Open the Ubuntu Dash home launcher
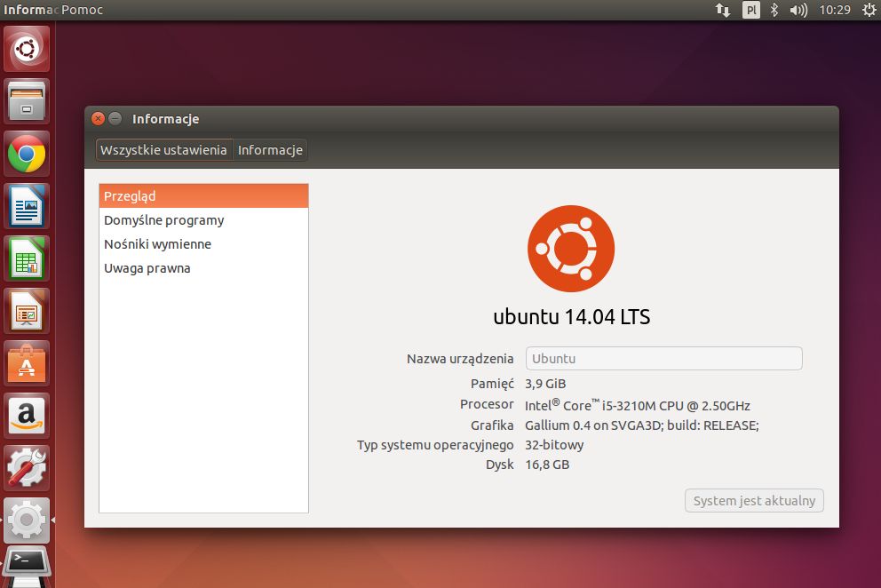Image resolution: width=881 pixels, height=588 pixels. [27, 49]
